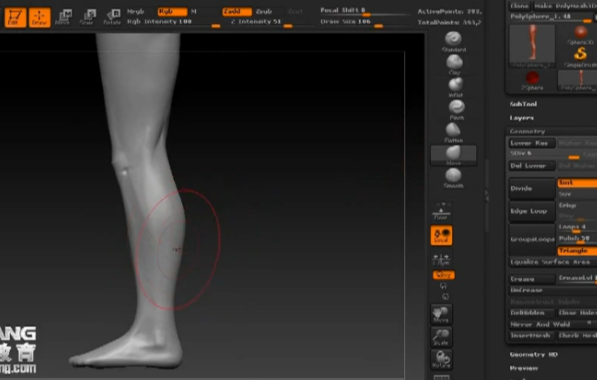This screenshot has width=597, height=380.
Task: Click the Rotate canvas navigation icon
Action: [x=441, y=359]
